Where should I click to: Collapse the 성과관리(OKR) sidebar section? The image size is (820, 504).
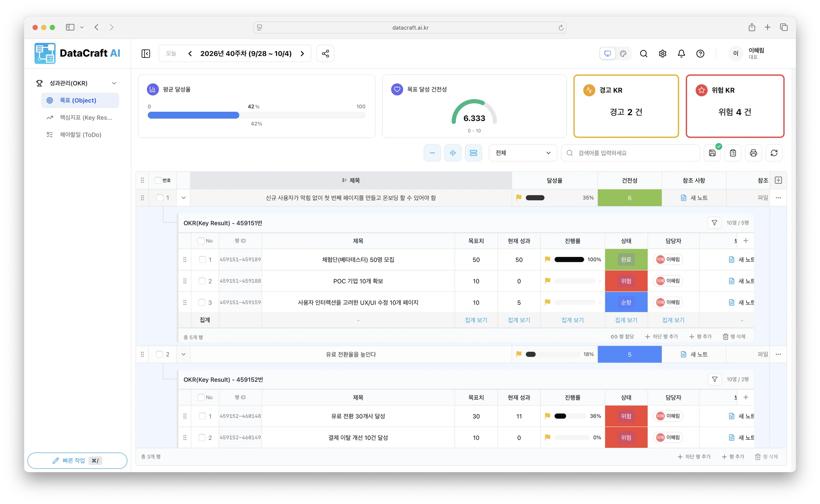[x=114, y=83]
